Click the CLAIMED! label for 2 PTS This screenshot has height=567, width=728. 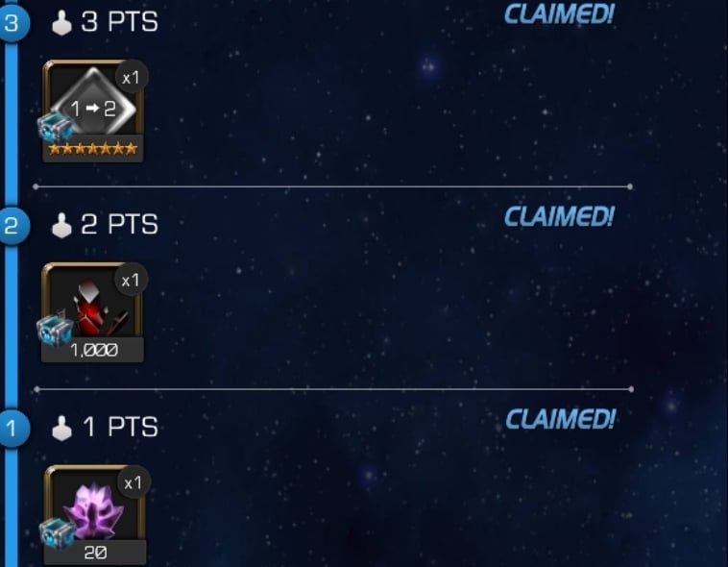[560, 216]
